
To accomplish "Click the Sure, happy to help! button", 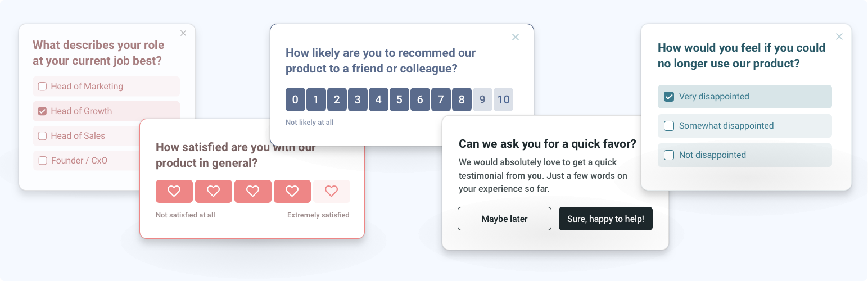I will point(605,219).
